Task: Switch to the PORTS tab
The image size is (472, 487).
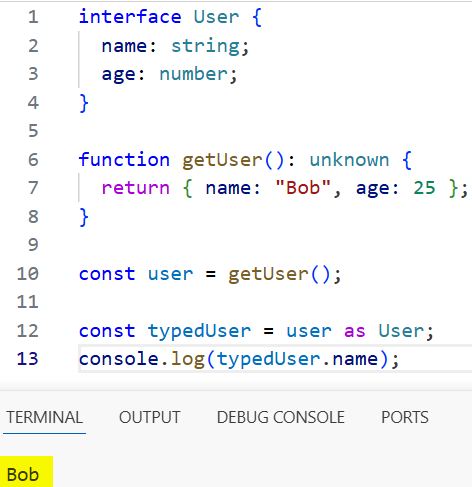Action: point(405,417)
